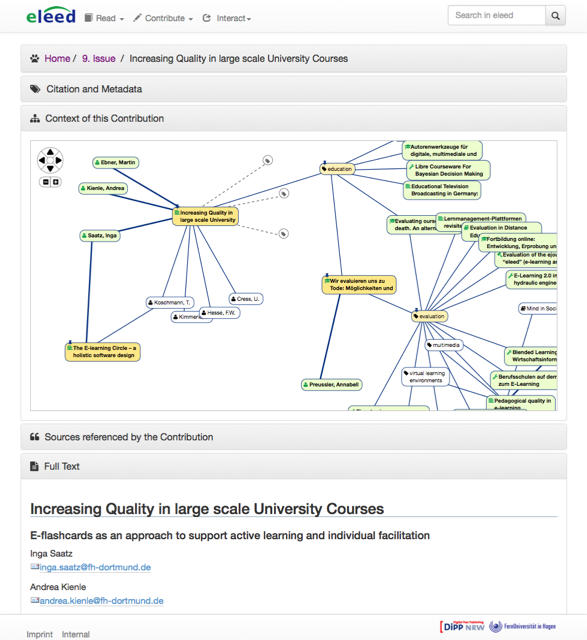Go to Home breadcrumb link
This screenshot has width=587, height=640.
pos(57,59)
